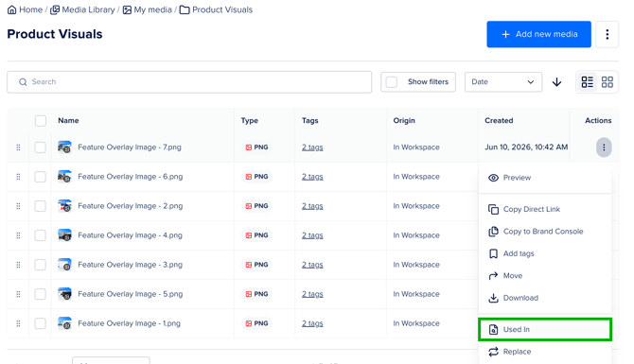This screenshot has width=634, height=364.
Task: Click the file name Feature Overlay Image - 4.png
Action: pos(130,235)
